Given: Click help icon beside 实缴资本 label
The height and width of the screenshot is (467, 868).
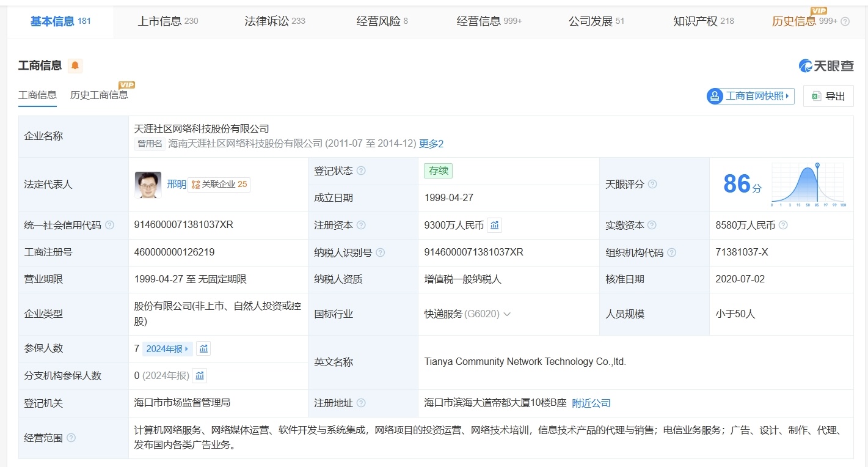Looking at the screenshot, I should tap(652, 225).
